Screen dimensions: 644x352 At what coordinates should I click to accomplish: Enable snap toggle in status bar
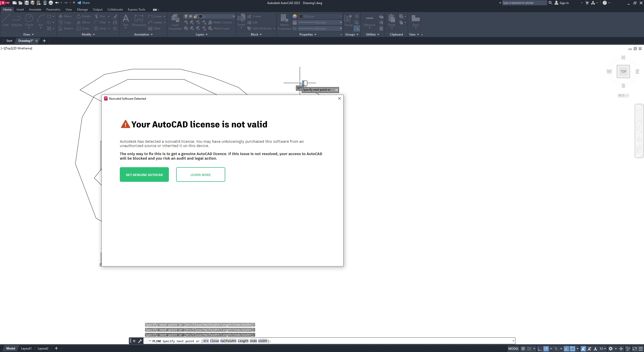click(x=529, y=348)
